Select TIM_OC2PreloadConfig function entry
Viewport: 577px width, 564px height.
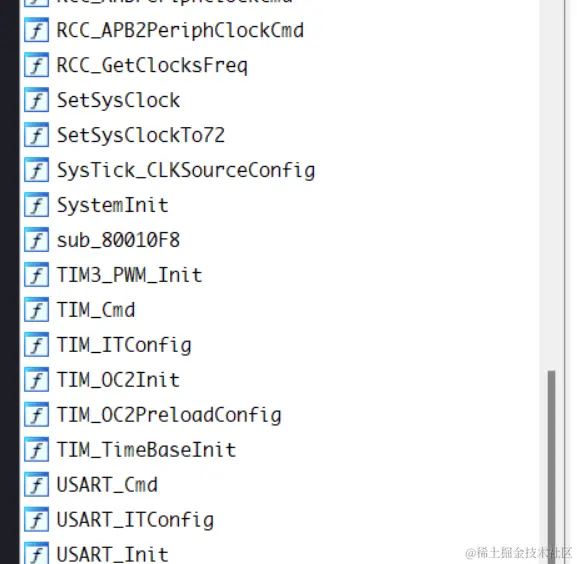coord(169,415)
